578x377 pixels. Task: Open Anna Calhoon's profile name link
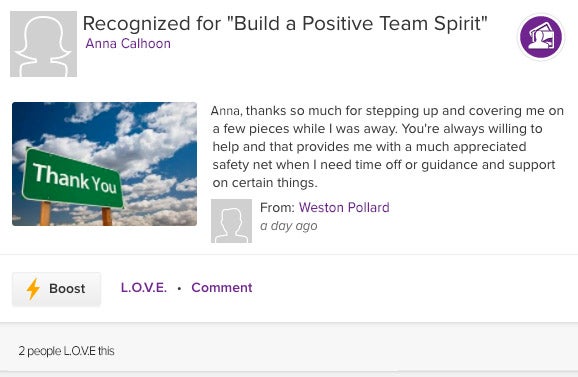coord(128,43)
